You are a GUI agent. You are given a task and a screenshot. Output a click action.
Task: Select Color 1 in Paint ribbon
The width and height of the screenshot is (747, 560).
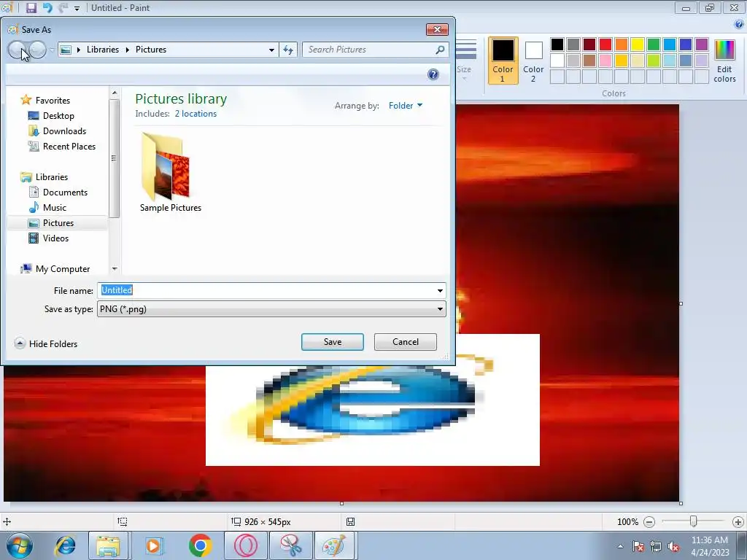pos(503,61)
